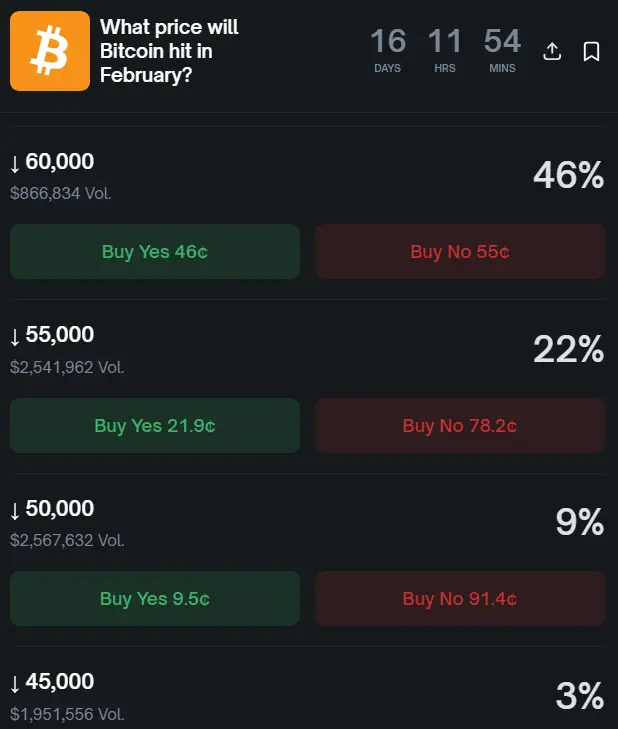The image size is (618, 729).
Task: Click the days countdown timer
Action: point(388,50)
